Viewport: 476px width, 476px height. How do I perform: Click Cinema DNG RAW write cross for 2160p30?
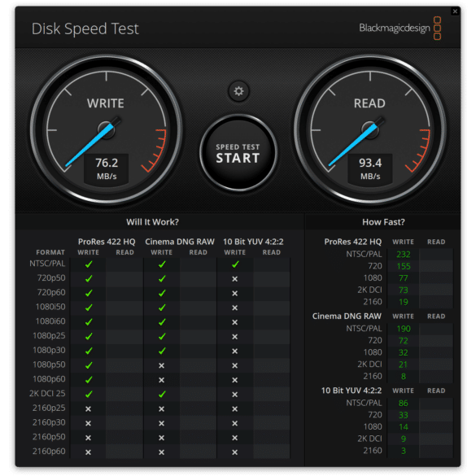coord(161,423)
